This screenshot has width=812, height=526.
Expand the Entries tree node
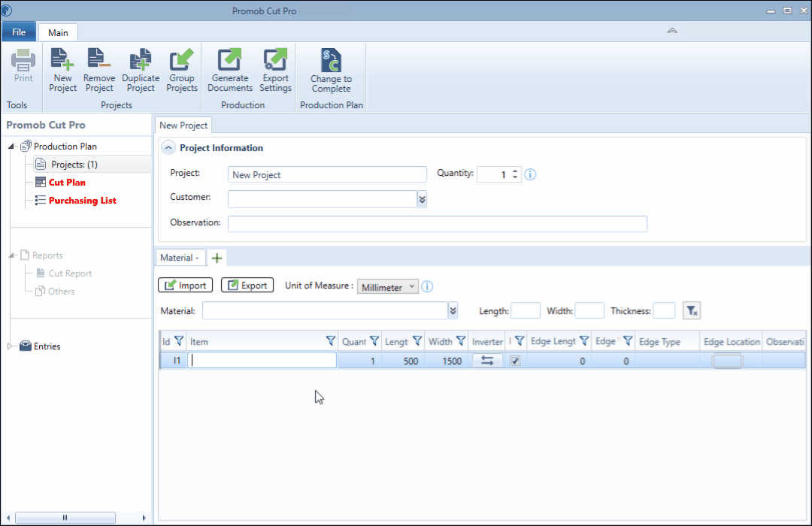(x=10, y=346)
